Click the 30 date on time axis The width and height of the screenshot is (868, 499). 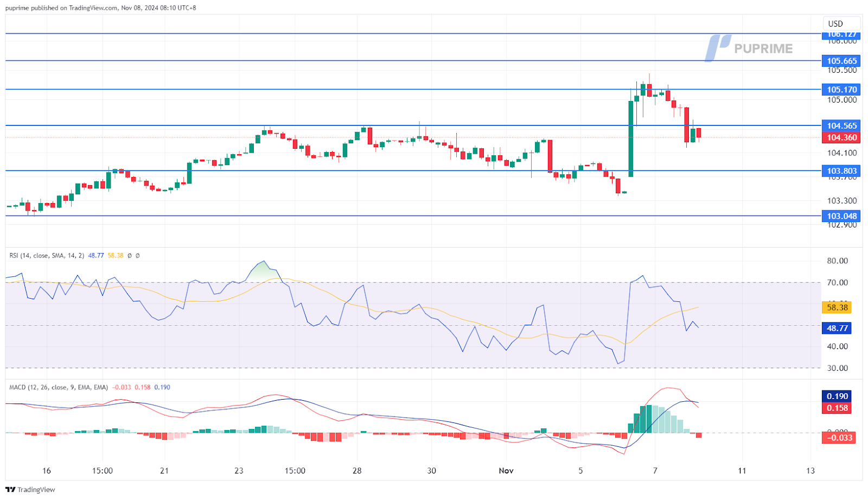click(431, 471)
